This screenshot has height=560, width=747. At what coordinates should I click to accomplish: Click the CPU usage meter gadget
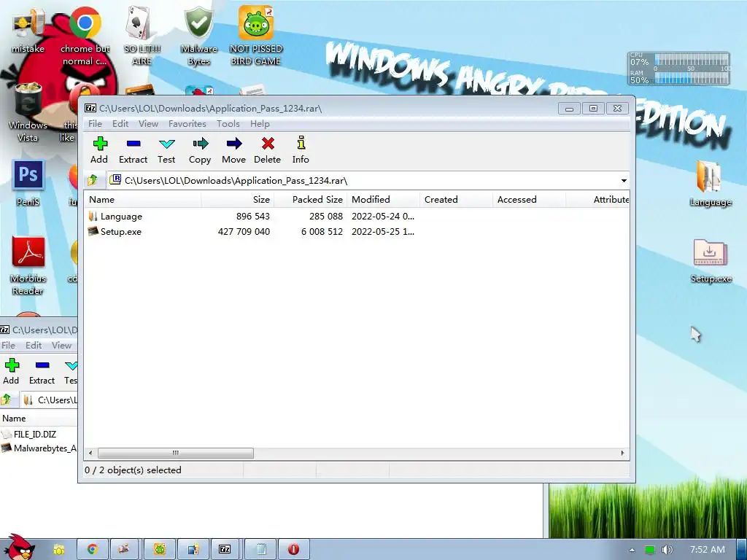click(x=679, y=61)
